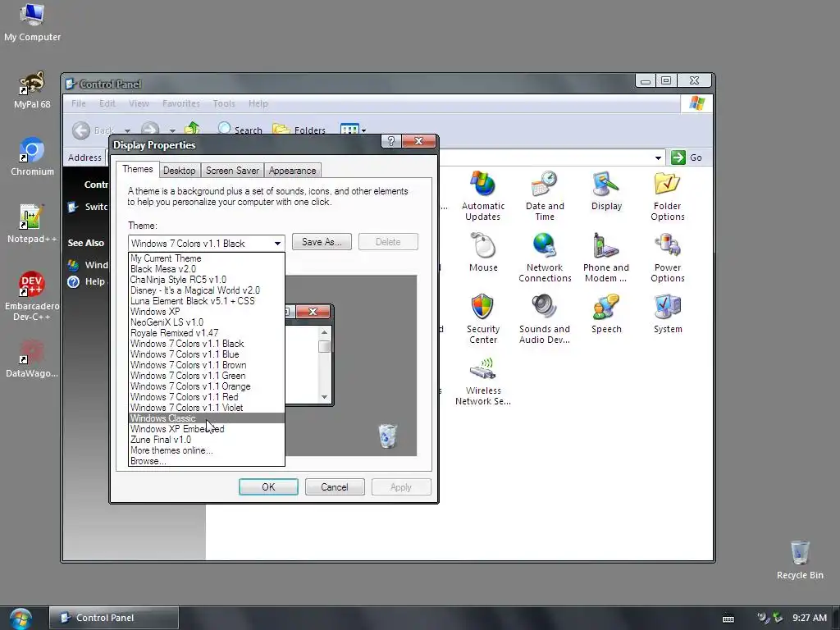
Task: Open the Security Center icon
Action: coord(482,319)
